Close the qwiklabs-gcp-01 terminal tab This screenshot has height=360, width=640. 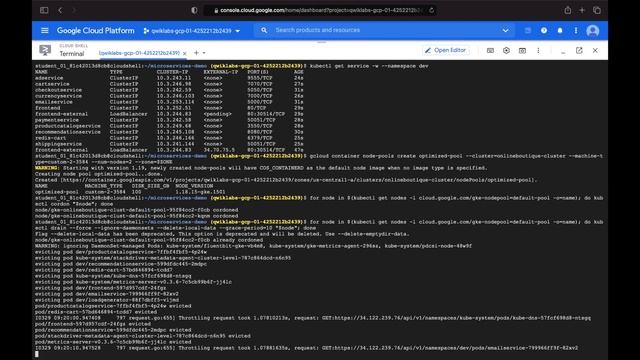pos(184,53)
